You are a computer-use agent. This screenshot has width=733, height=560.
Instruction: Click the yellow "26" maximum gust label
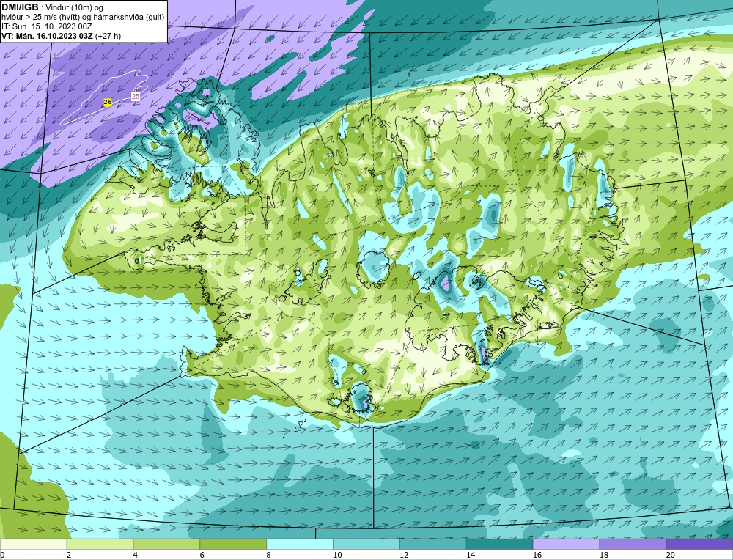[x=108, y=102]
